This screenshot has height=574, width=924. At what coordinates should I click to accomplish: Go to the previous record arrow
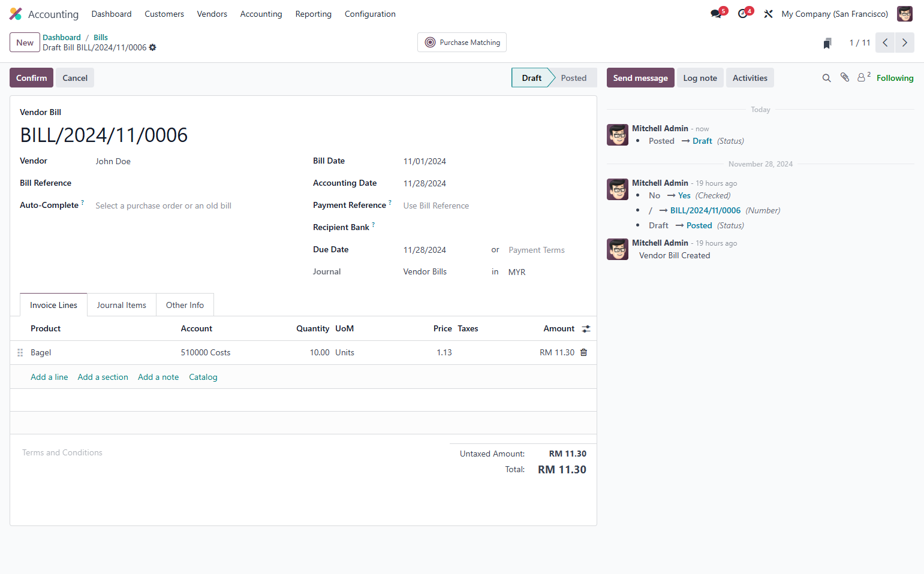[x=885, y=43]
